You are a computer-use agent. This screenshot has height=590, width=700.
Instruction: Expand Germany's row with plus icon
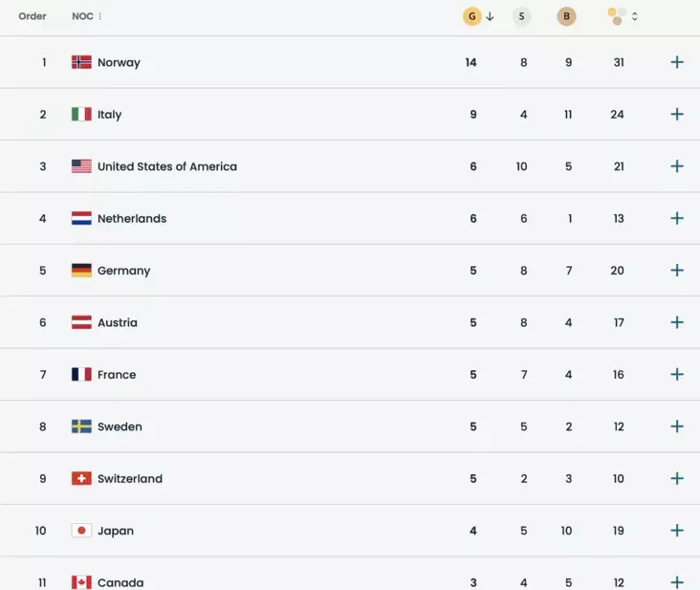(677, 271)
